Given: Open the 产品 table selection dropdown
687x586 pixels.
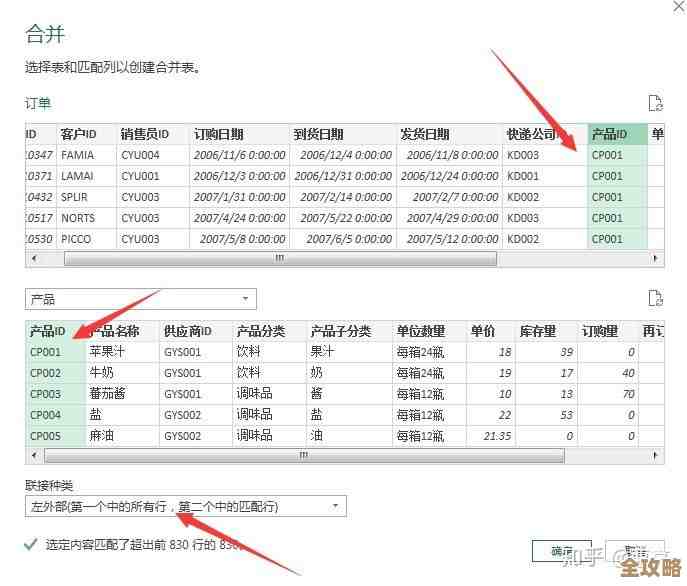Looking at the screenshot, I should coord(140,299).
